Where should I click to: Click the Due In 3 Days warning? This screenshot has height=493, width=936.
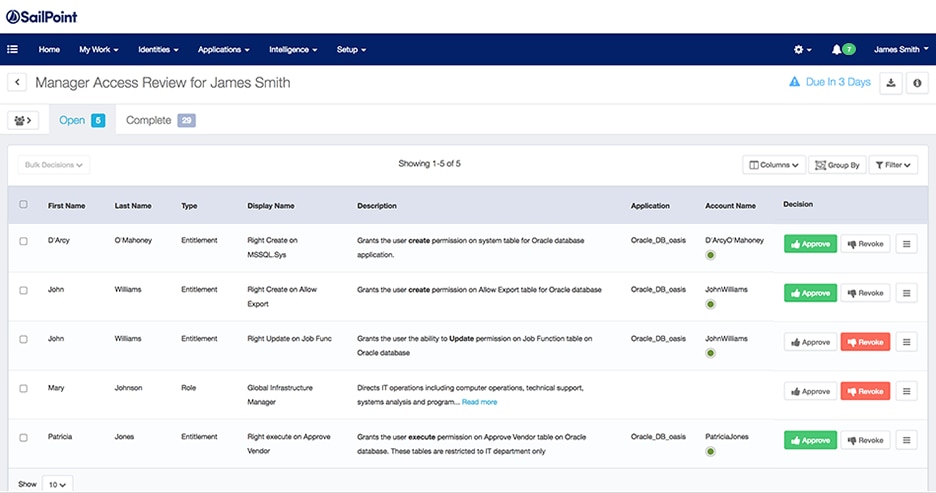pos(830,82)
